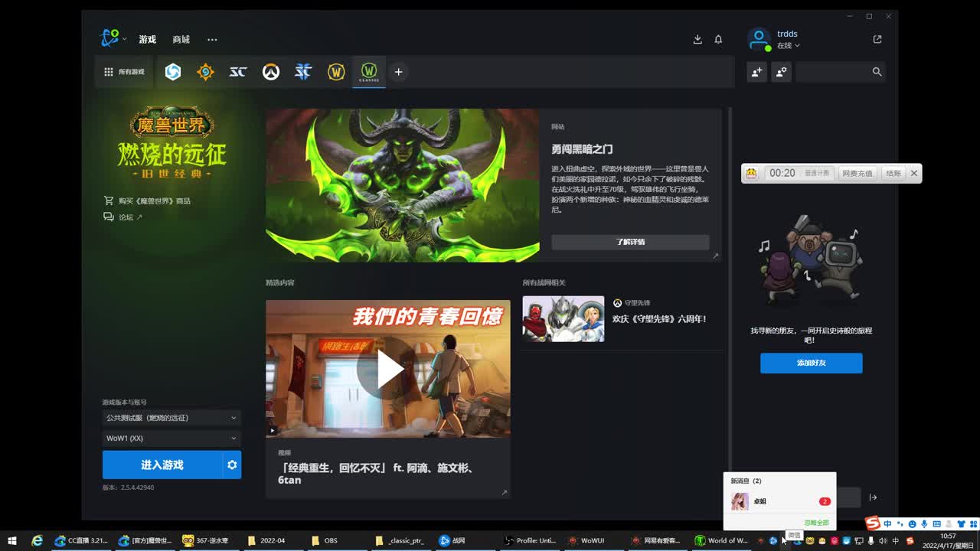Open the trdds profile avatar

point(758,39)
